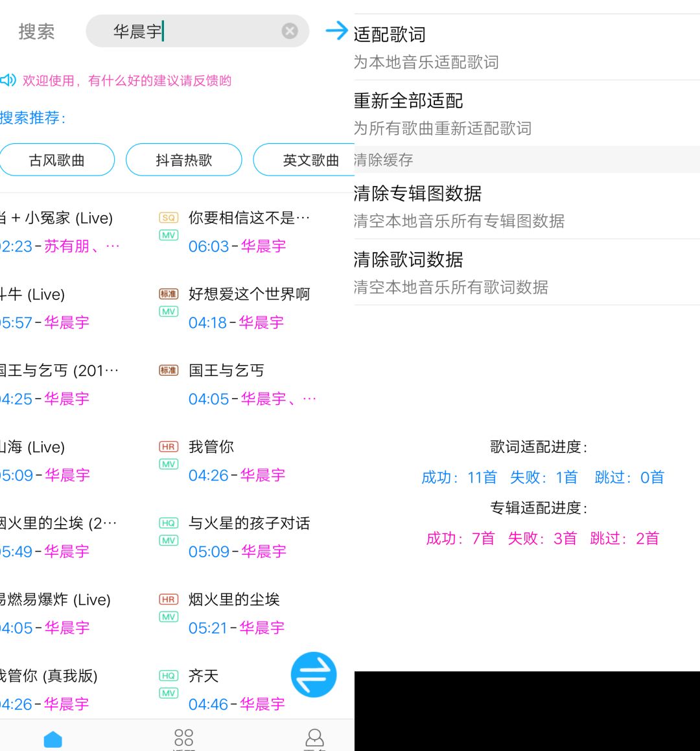Screen dimensions: 700x751
Task: Click the HQ badge on 齐天
Action: (168, 676)
